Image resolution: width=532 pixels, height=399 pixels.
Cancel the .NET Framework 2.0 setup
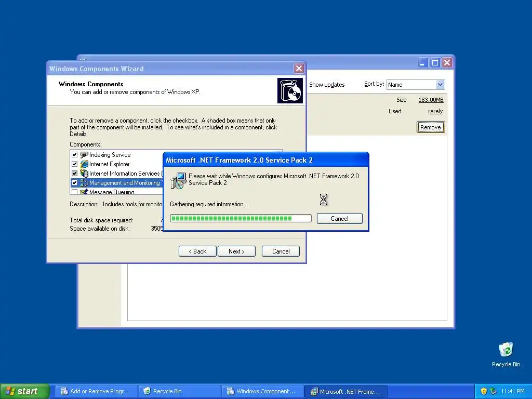click(340, 219)
